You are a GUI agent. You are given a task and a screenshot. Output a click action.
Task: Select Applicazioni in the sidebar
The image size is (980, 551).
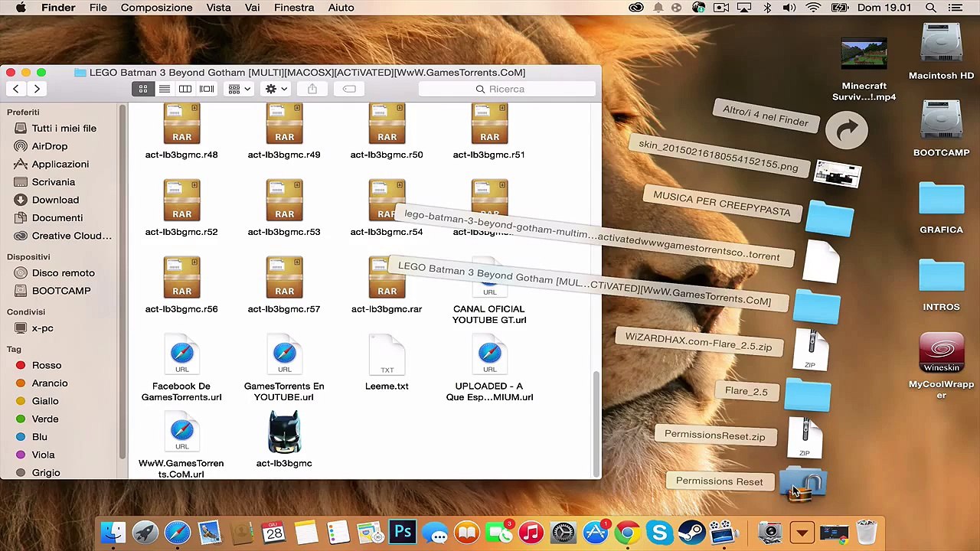coord(60,164)
